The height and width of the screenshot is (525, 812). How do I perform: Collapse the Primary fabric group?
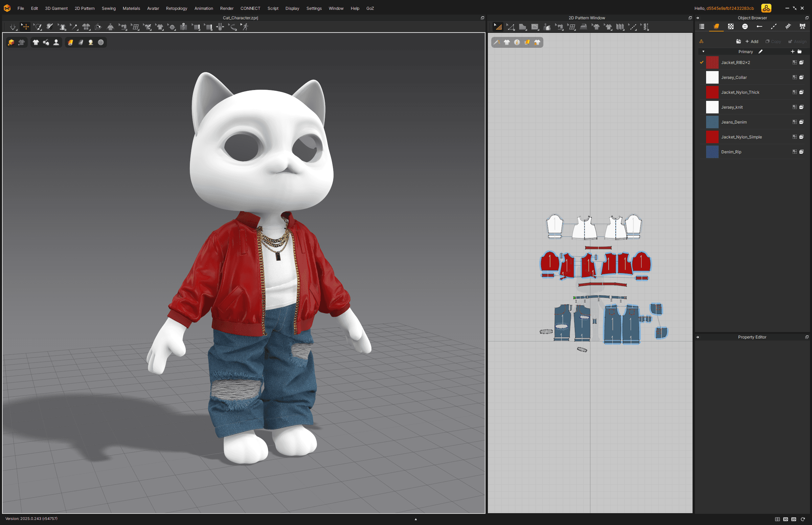tap(703, 51)
